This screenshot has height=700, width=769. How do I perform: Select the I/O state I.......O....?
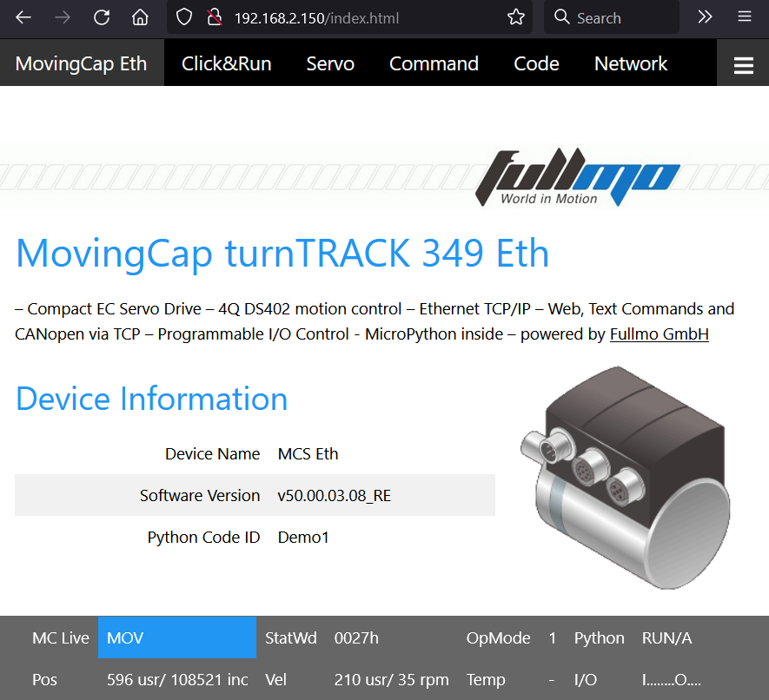[x=671, y=679]
